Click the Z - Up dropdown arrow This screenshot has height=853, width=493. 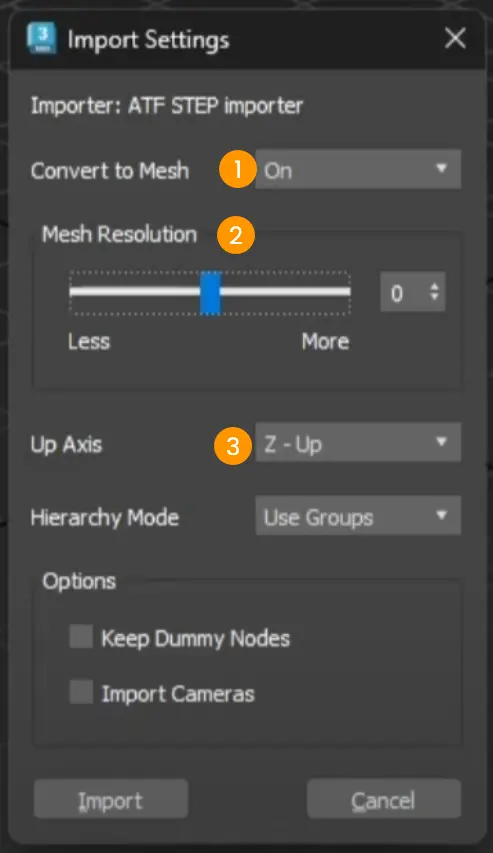point(442,441)
